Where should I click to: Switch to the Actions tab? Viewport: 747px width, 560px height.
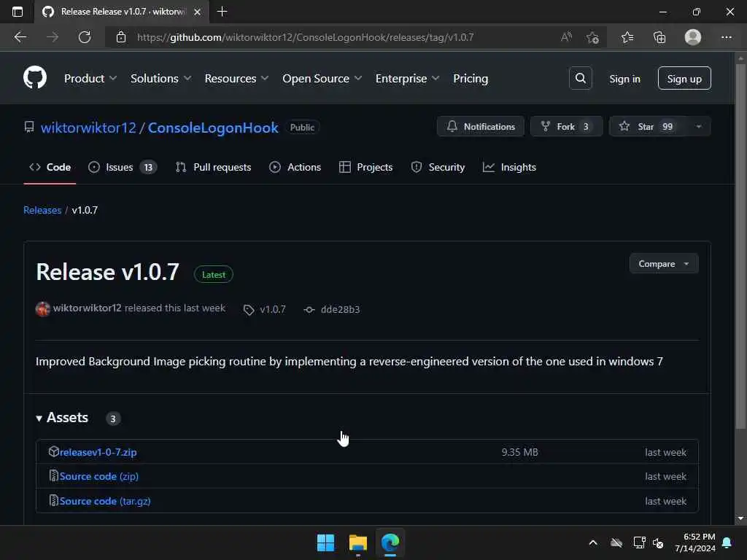click(x=295, y=167)
